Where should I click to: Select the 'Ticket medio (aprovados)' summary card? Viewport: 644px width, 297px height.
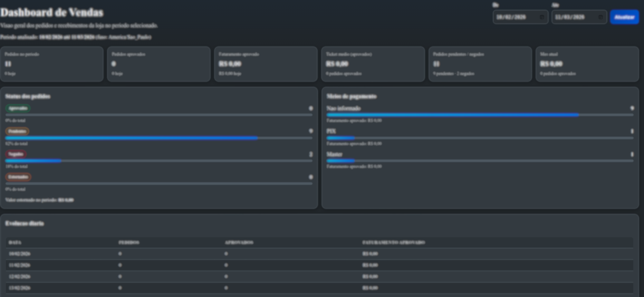[373, 64]
